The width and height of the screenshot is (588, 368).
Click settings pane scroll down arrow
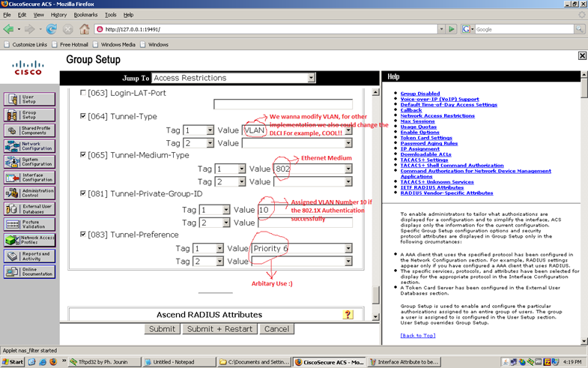coord(376,316)
